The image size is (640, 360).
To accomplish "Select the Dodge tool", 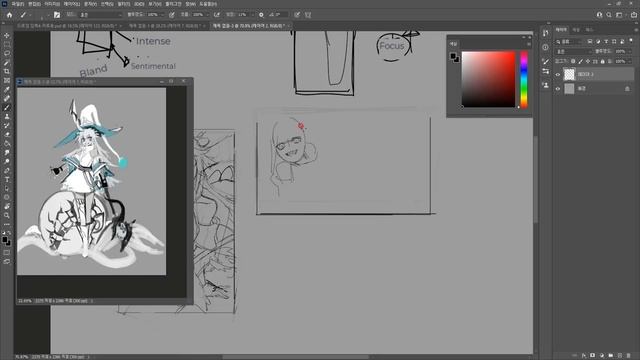I will coord(7,161).
